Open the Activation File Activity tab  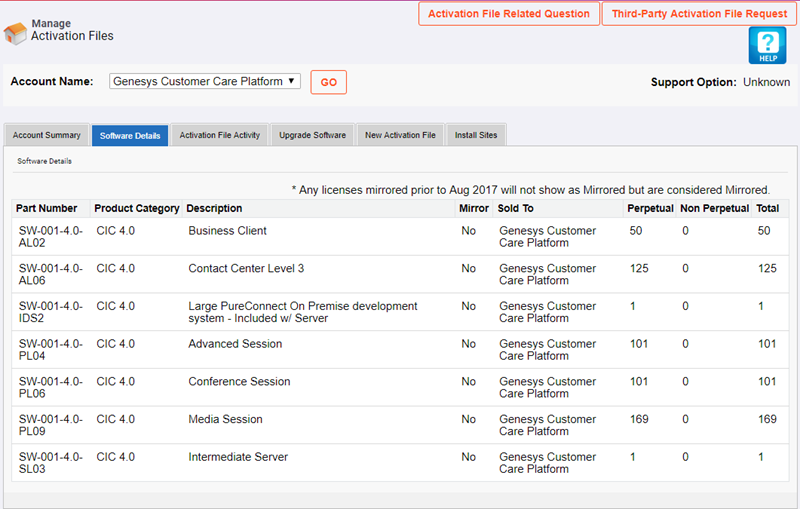(x=219, y=135)
